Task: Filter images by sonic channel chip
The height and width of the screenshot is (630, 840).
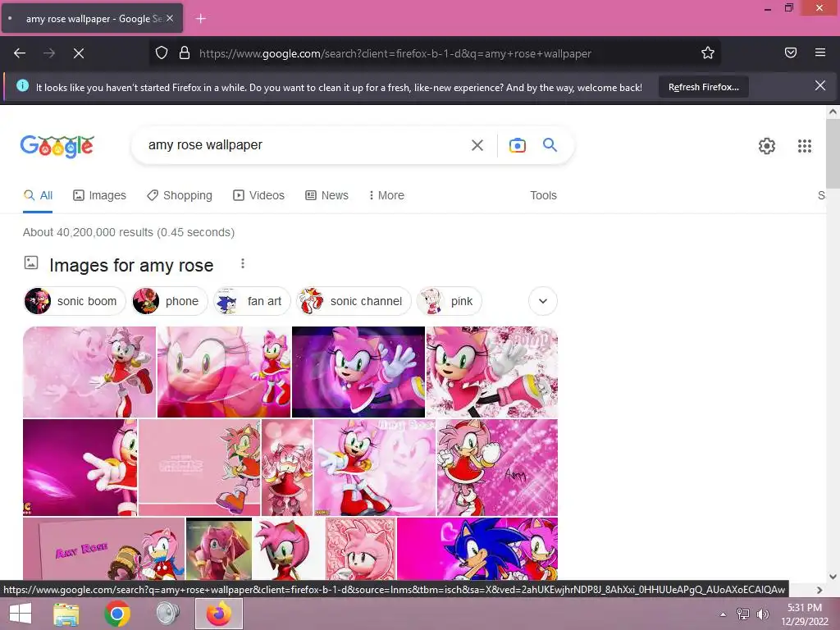Action: [x=354, y=301]
